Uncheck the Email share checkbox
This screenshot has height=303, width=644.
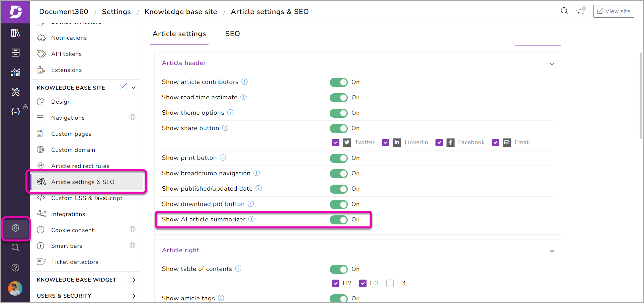(x=496, y=143)
